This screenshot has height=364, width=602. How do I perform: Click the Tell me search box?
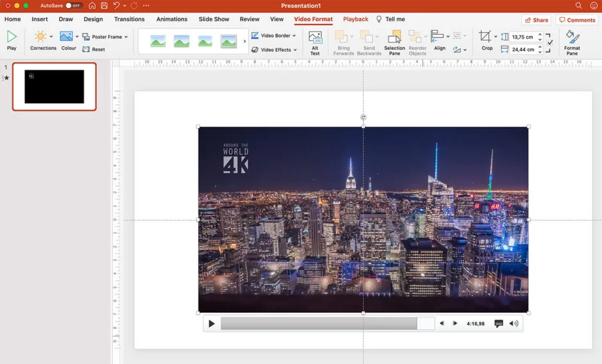390,19
